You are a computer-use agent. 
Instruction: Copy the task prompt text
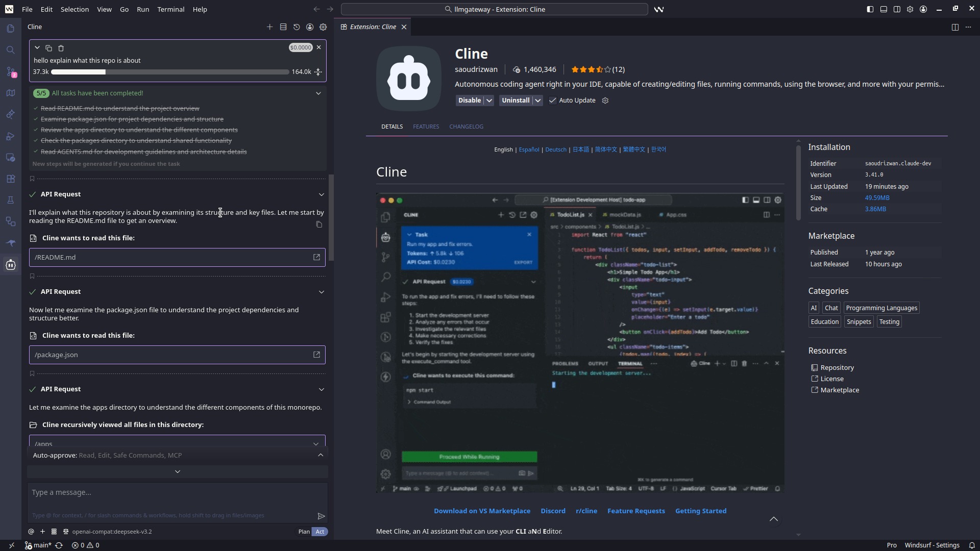(48, 48)
